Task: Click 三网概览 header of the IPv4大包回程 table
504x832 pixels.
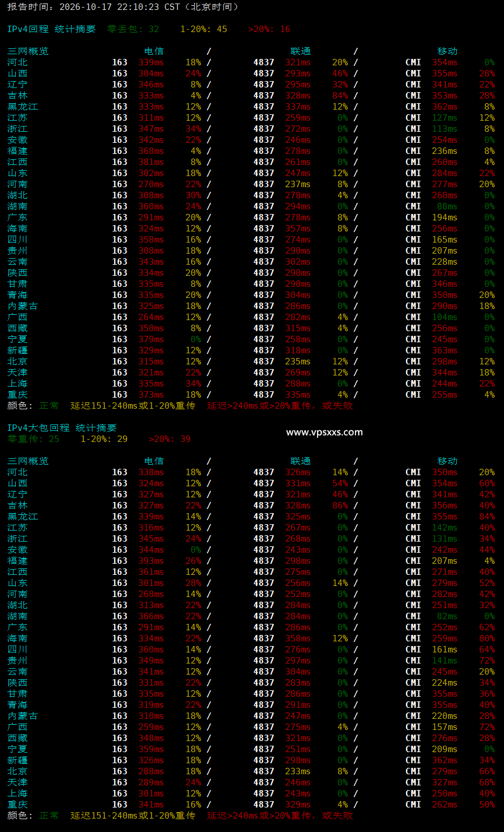Action: pyautogui.click(x=28, y=461)
